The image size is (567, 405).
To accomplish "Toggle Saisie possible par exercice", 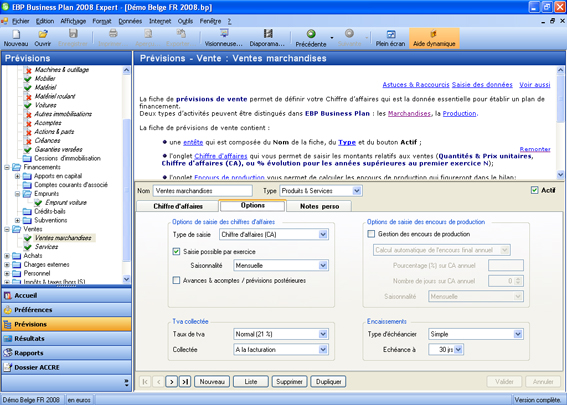I will coord(176,251).
